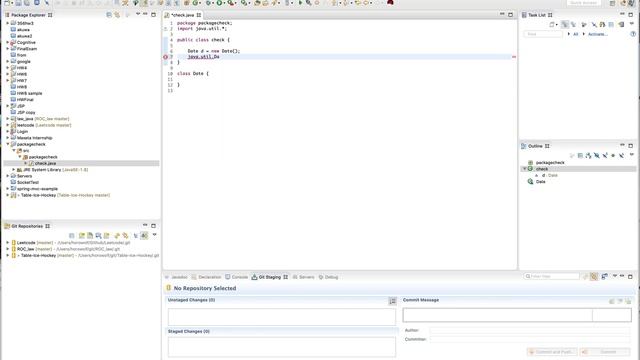Select check.java in Package Explorer

pyautogui.click(x=45, y=163)
